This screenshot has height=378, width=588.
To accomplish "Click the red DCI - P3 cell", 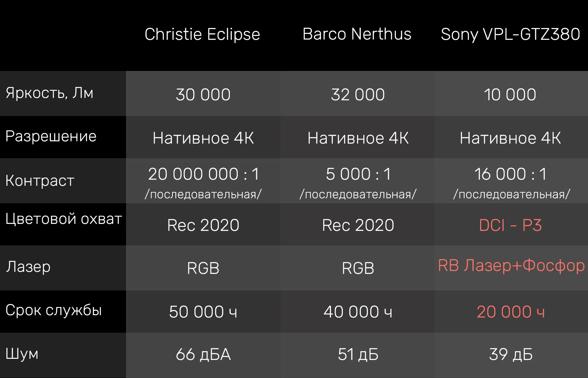I will coord(510,225).
